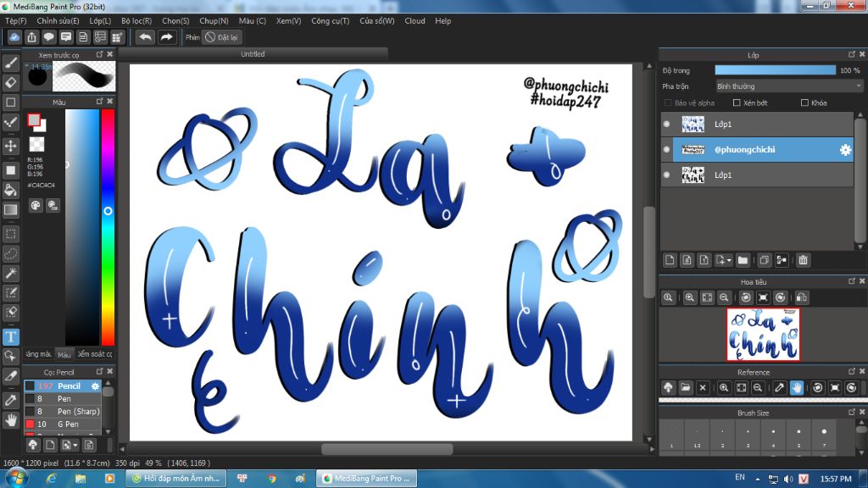
Task: Open a reference image via folder icon
Action: pyautogui.click(x=685, y=387)
